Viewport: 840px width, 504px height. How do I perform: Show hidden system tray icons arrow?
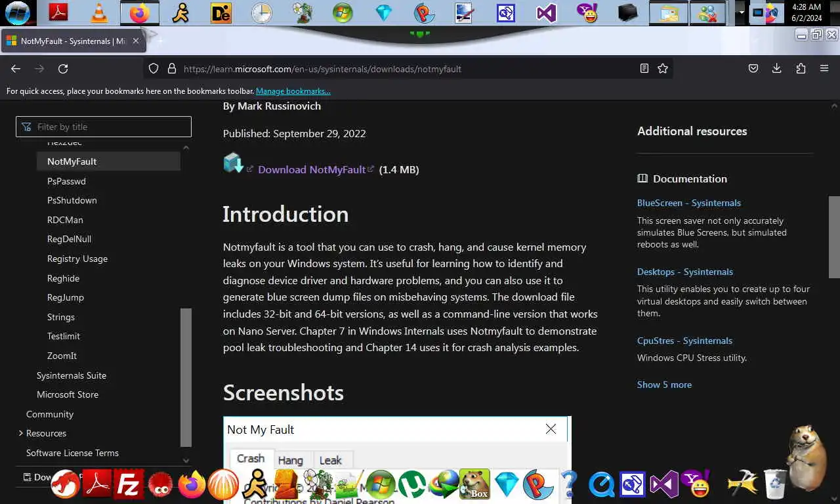click(x=742, y=12)
